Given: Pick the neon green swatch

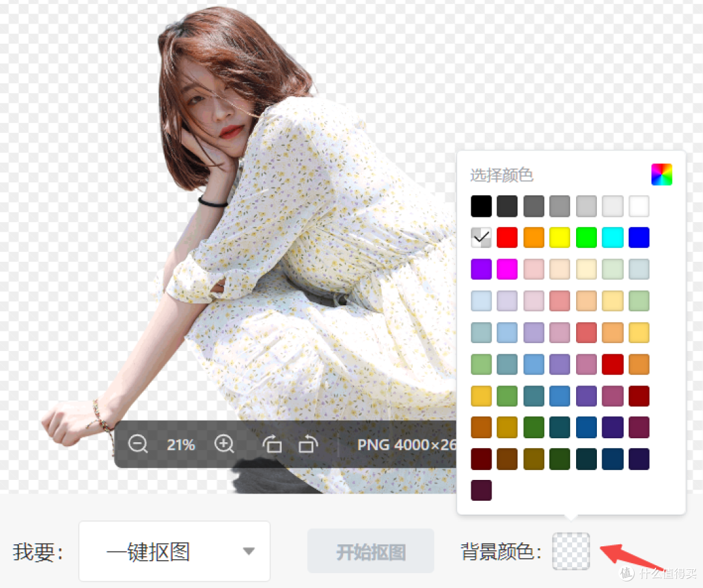Looking at the screenshot, I should pyautogui.click(x=586, y=238).
